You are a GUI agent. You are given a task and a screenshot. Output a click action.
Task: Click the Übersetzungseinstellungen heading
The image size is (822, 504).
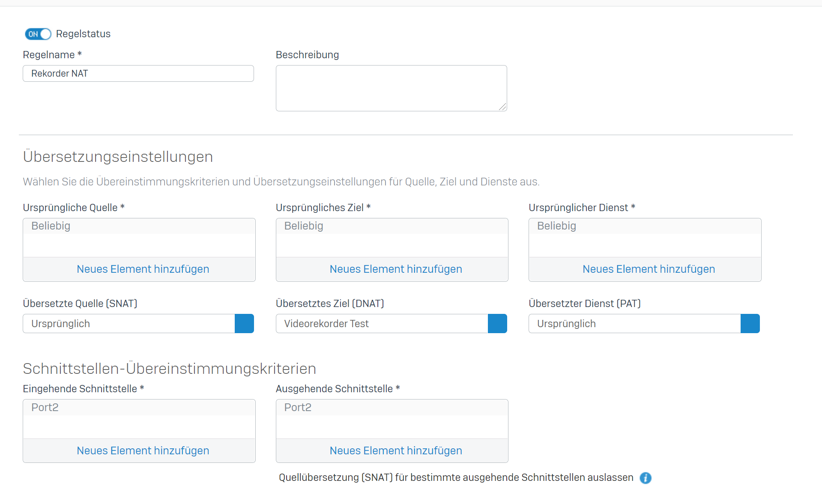(x=118, y=157)
